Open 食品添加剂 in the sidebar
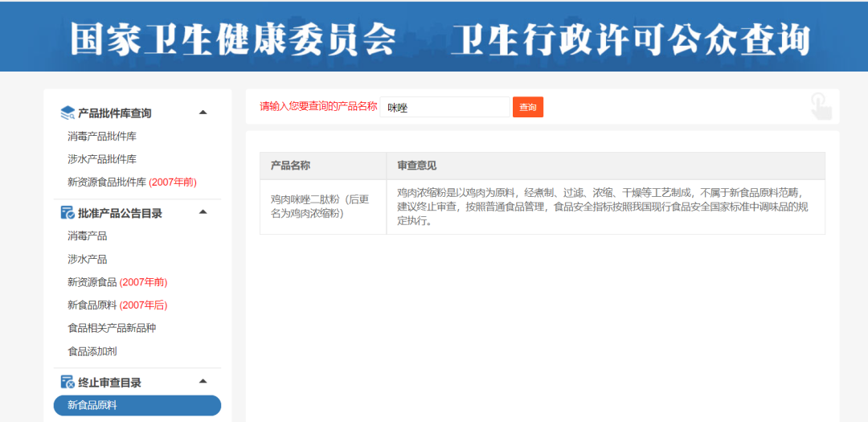This screenshot has height=422, width=868. coord(92,351)
